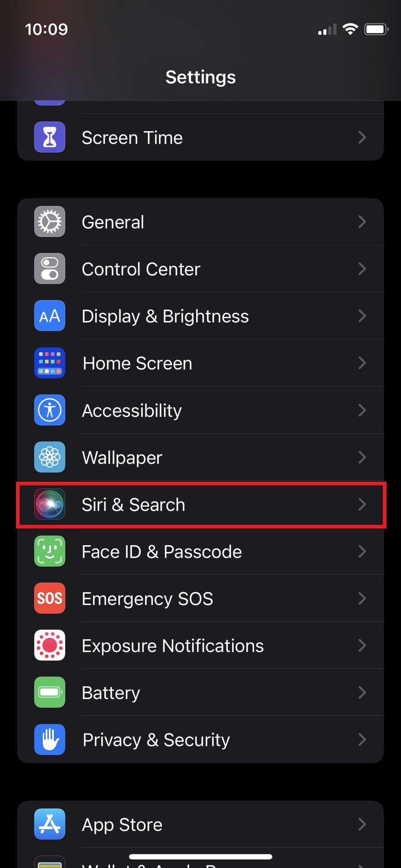
Task: Tap the General gear icon
Action: (50, 222)
